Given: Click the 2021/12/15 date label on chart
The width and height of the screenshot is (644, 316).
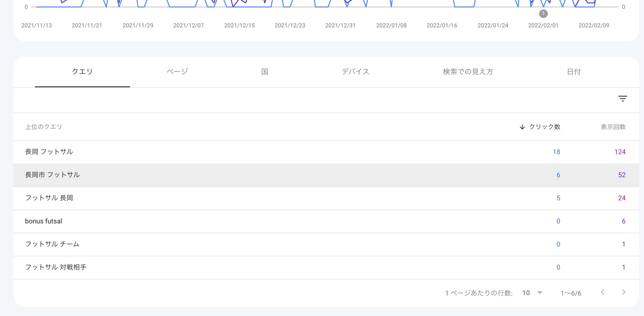Looking at the screenshot, I should [x=239, y=25].
